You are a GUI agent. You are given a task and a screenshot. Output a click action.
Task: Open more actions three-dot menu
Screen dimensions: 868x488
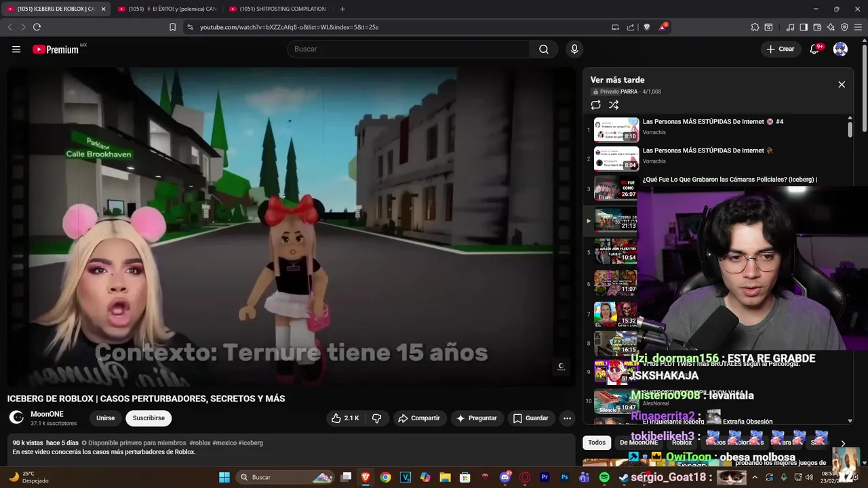click(567, 418)
